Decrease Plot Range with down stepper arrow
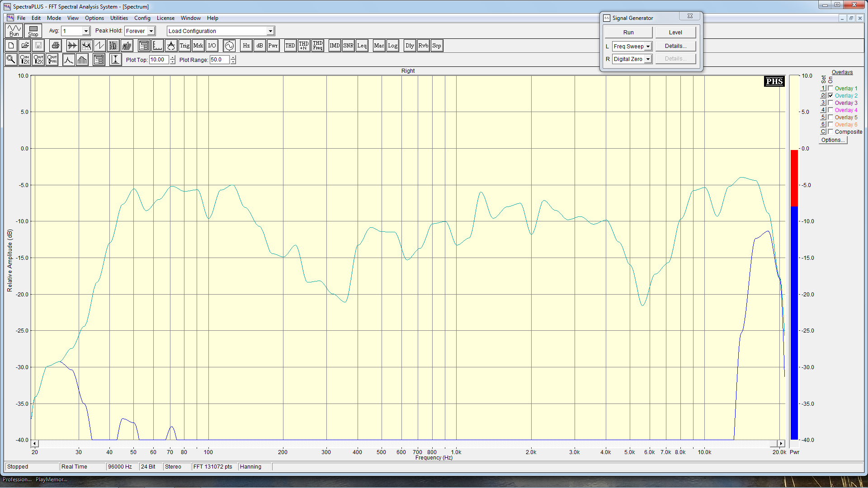 coord(233,62)
